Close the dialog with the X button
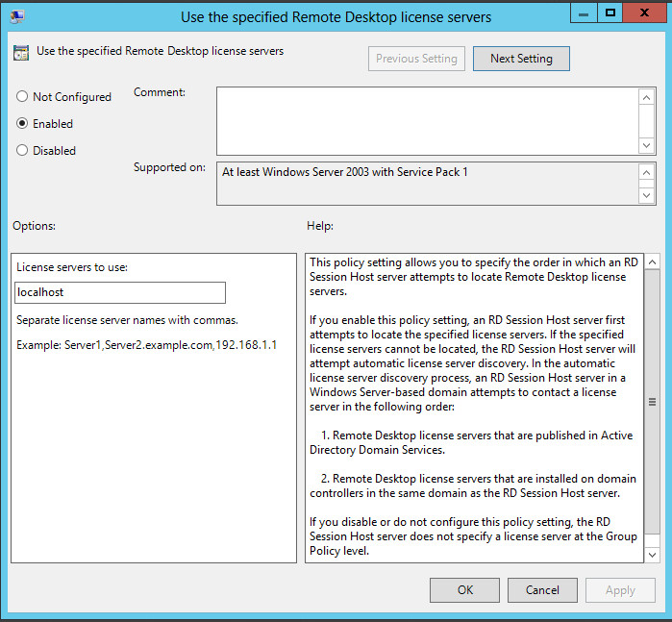672x622 pixels. pyautogui.click(x=644, y=12)
